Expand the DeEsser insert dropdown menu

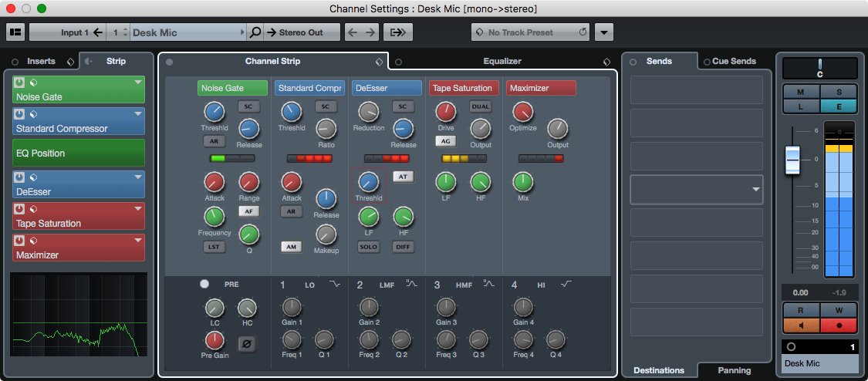point(138,177)
